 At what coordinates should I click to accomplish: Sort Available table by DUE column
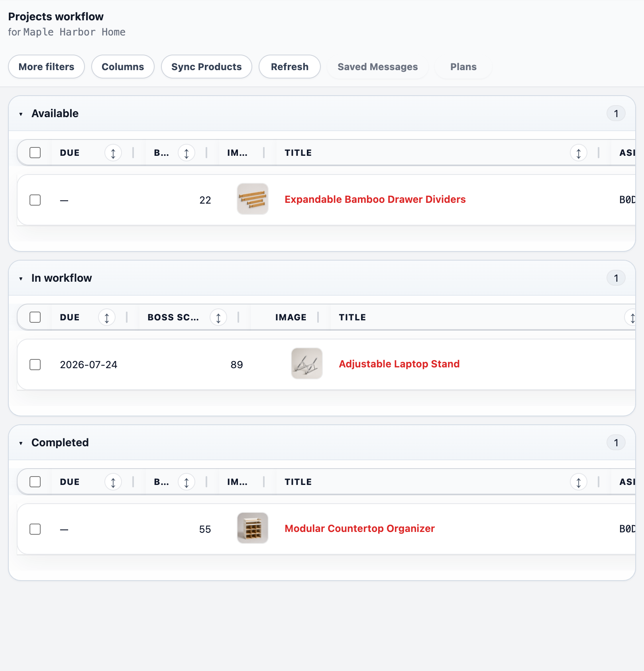click(x=113, y=153)
